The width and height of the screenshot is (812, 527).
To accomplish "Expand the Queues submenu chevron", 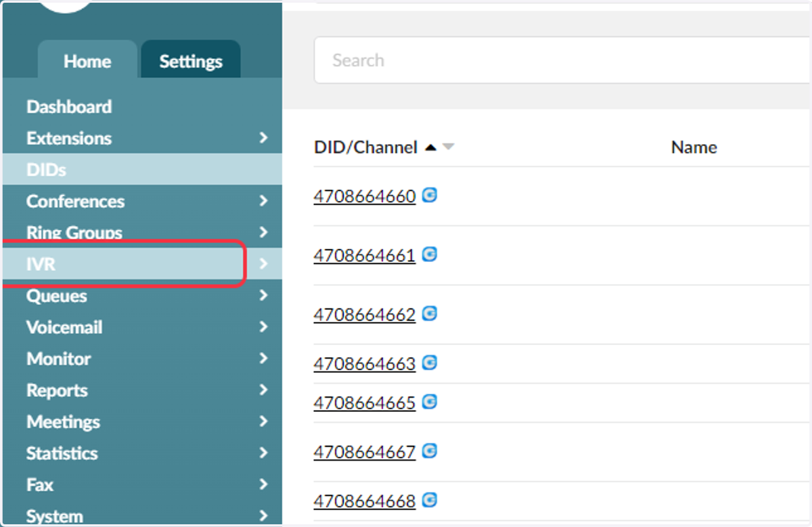I will pos(264,296).
